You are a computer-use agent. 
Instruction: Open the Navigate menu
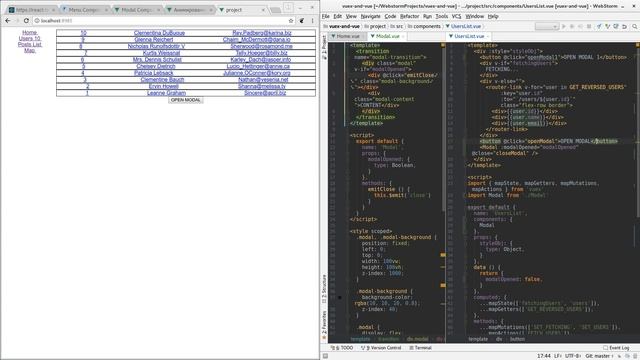point(370,16)
